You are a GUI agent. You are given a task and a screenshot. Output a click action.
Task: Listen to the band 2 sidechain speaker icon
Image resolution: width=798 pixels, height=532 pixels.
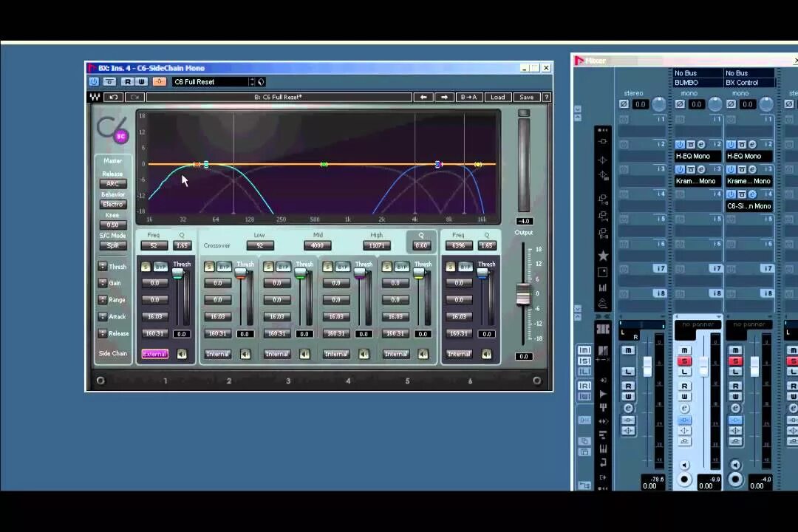pos(245,354)
